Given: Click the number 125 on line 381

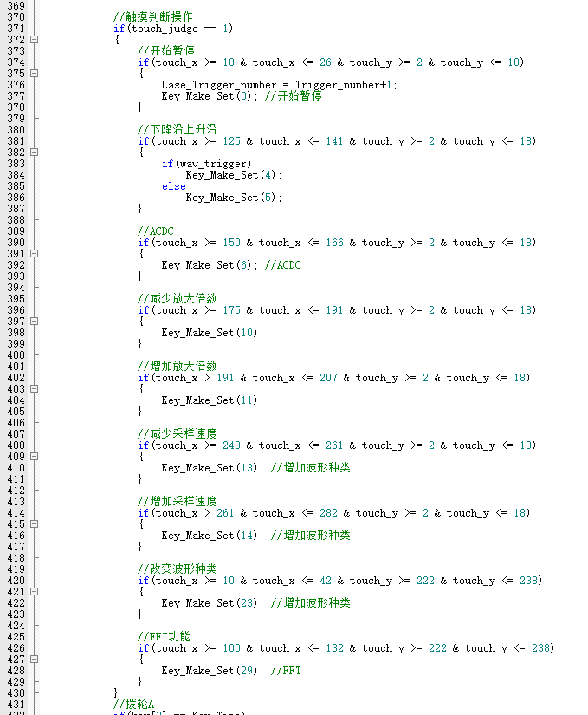Looking at the screenshot, I should pos(231,141).
